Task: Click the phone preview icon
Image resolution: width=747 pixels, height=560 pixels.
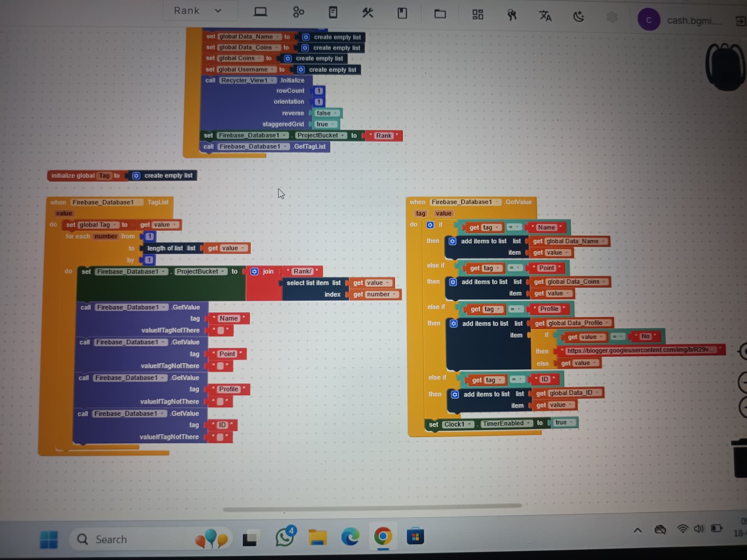Action: pyautogui.click(x=333, y=13)
